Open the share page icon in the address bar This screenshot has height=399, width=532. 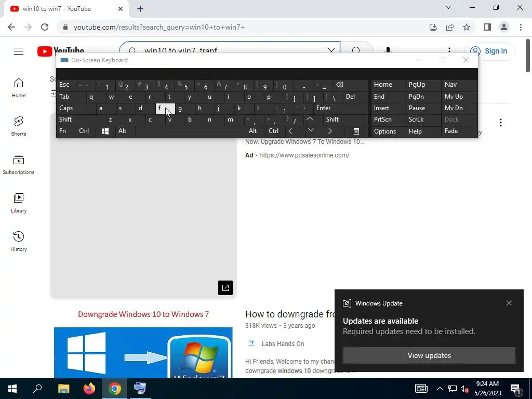(450, 27)
